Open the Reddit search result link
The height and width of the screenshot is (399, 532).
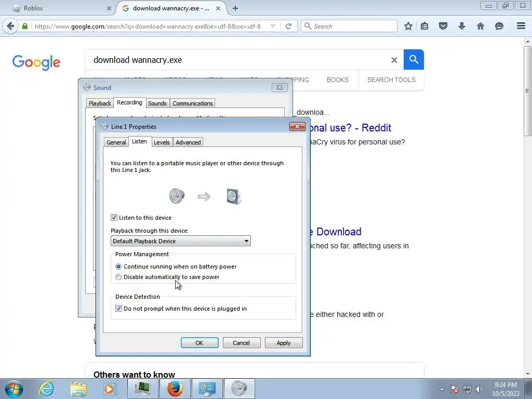350,128
